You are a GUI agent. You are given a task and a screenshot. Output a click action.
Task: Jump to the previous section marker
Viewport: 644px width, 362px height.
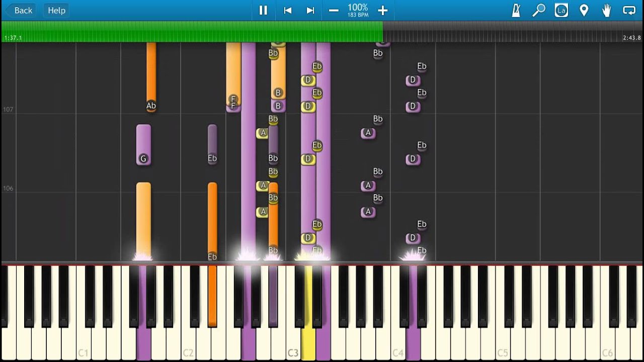[288, 10]
